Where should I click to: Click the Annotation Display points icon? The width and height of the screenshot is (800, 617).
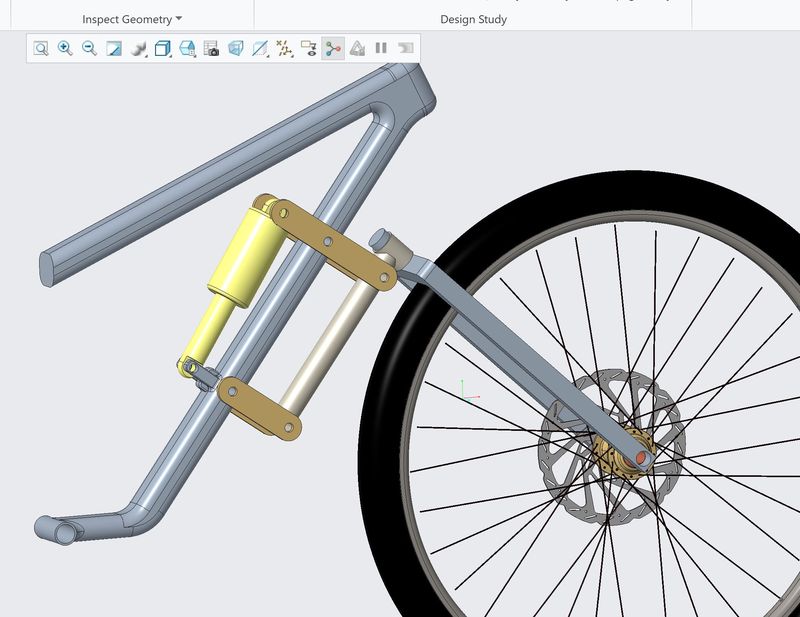(284, 48)
